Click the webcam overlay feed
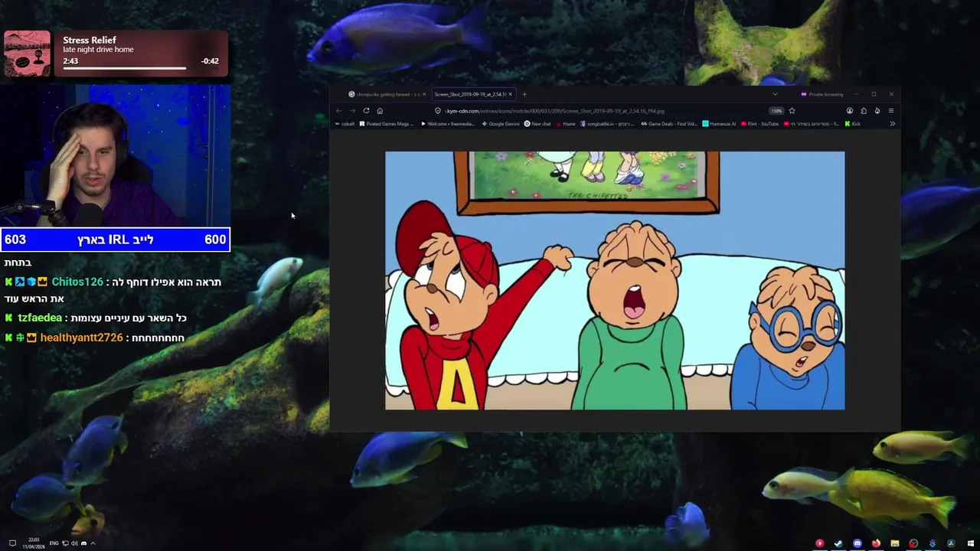This screenshot has height=551, width=980. pos(116,156)
